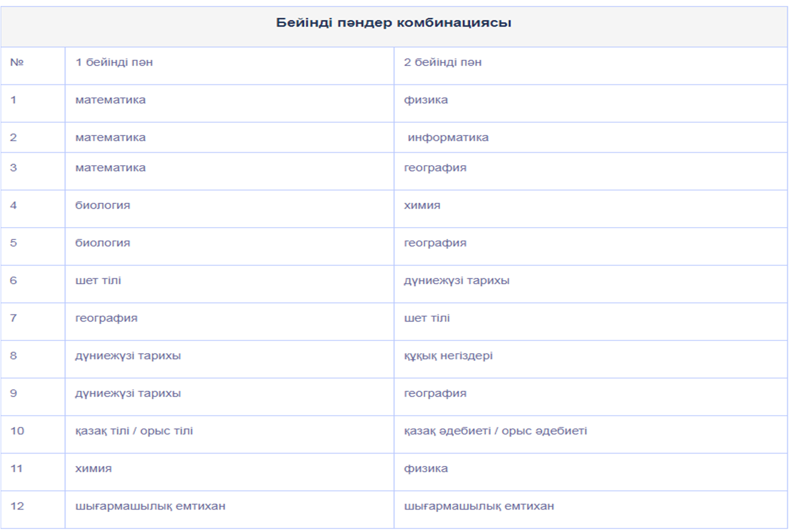Click the '2 бейінді пән' column heading
The height and width of the screenshot is (532, 796).
(442, 63)
